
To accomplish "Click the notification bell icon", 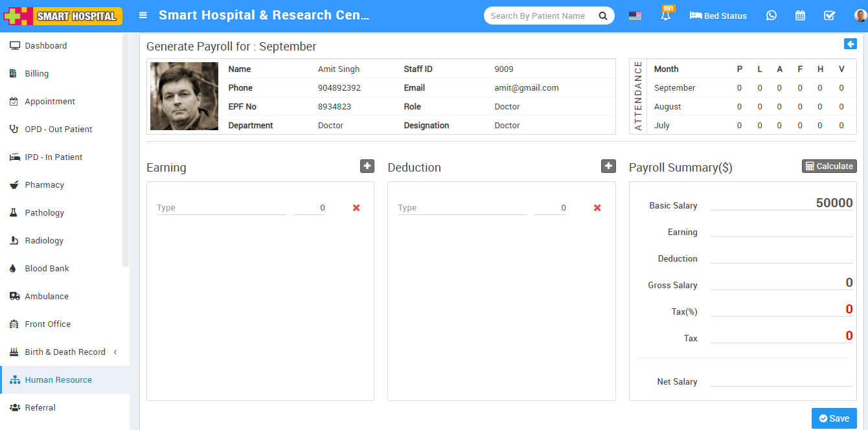I will 665,16.
